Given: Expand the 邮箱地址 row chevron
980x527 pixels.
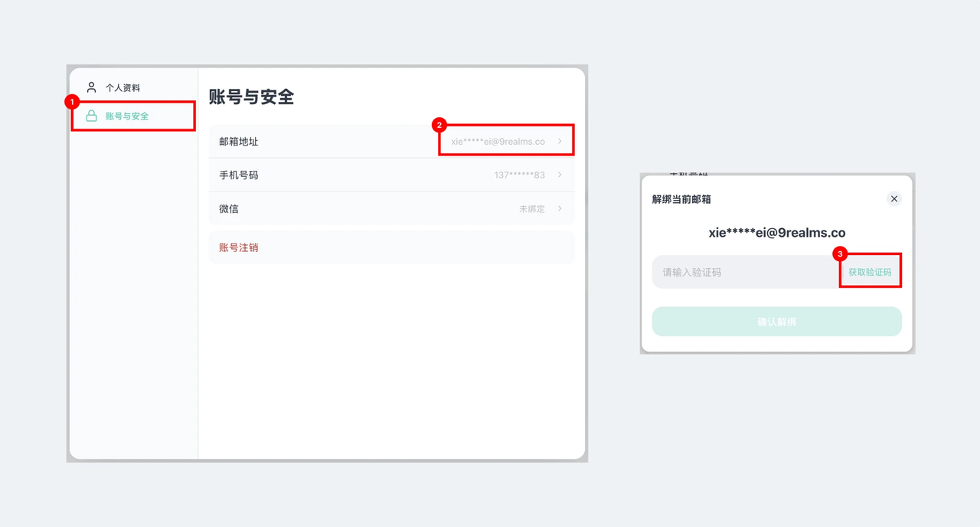Looking at the screenshot, I should 560,142.
